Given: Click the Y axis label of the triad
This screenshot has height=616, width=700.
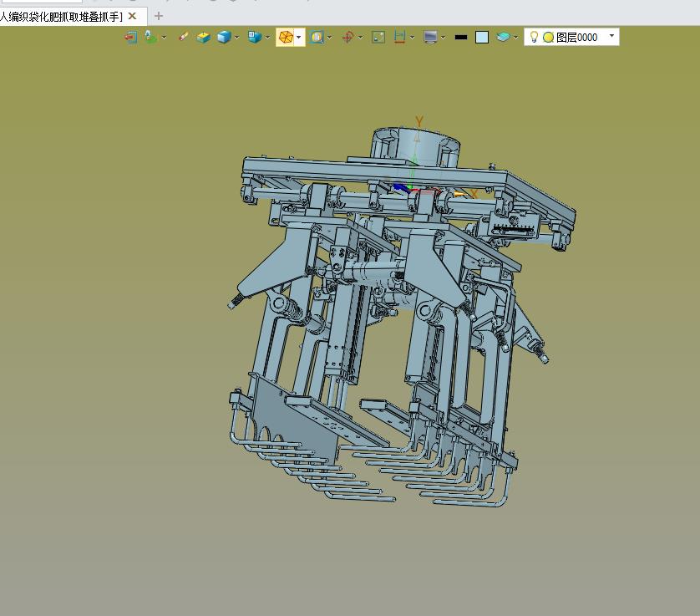Looking at the screenshot, I should point(418,121).
